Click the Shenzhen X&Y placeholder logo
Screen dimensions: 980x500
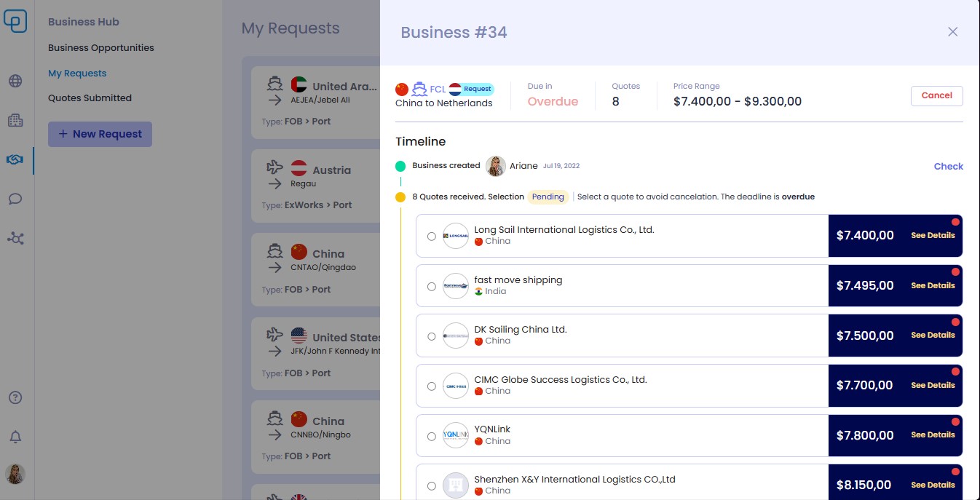pos(456,485)
